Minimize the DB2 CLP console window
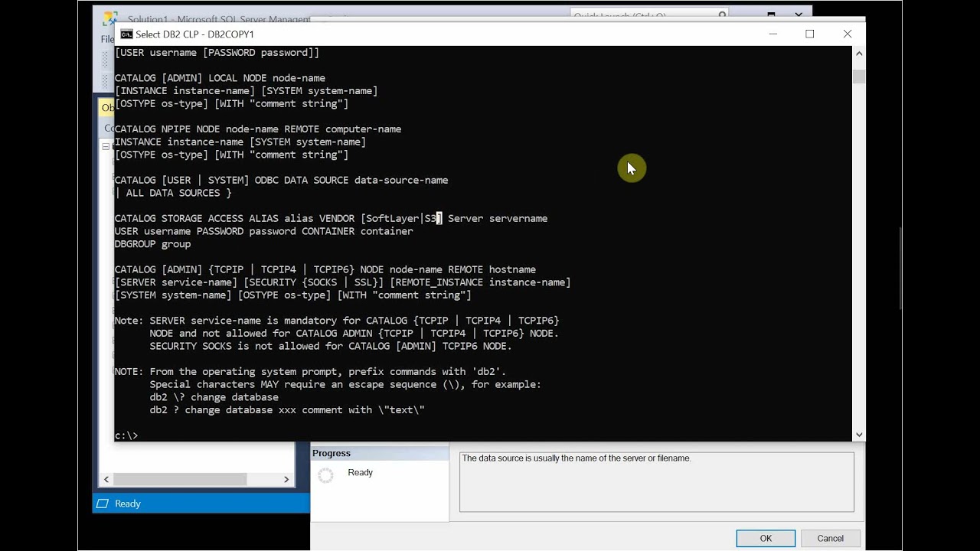Screen dimensions: 980x551 click(773, 34)
